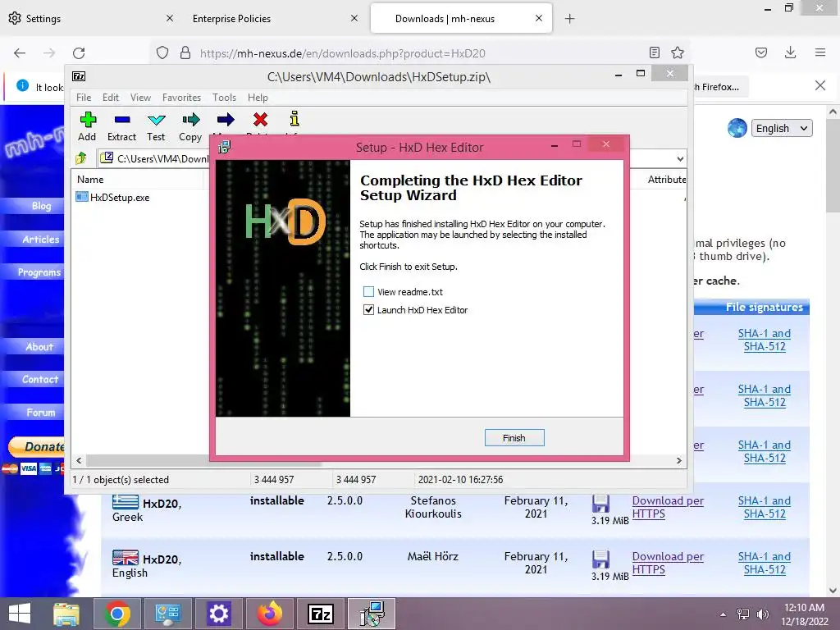This screenshot has height=630, width=840.
Task: Click the padlock site info icon
Action: click(x=185, y=53)
